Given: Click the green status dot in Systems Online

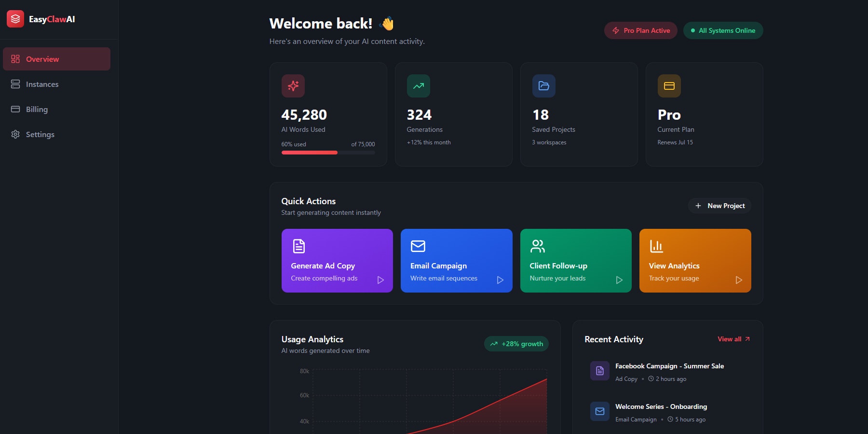Looking at the screenshot, I should [693, 30].
